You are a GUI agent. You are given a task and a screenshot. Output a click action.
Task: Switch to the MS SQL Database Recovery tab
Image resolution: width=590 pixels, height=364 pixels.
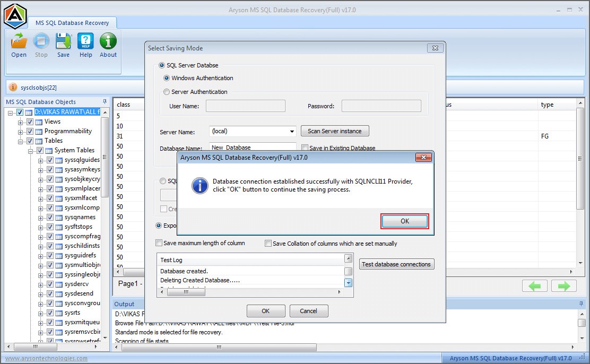pyautogui.click(x=73, y=23)
